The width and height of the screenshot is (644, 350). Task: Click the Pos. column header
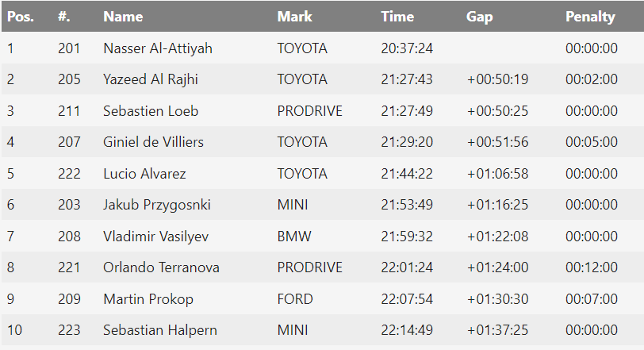[21, 17]
